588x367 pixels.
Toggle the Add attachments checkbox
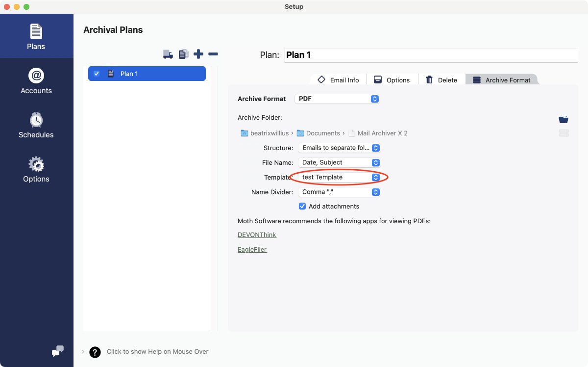tap(302, 206)
